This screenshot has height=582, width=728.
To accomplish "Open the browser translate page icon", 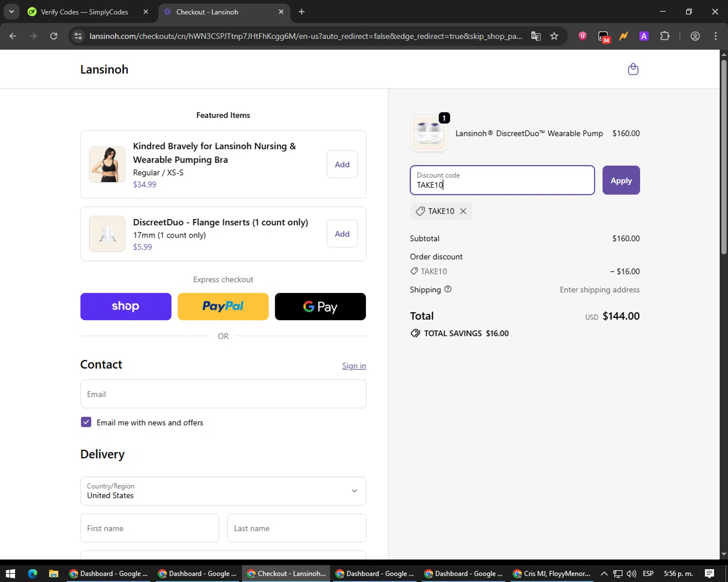I will point(536,36).
